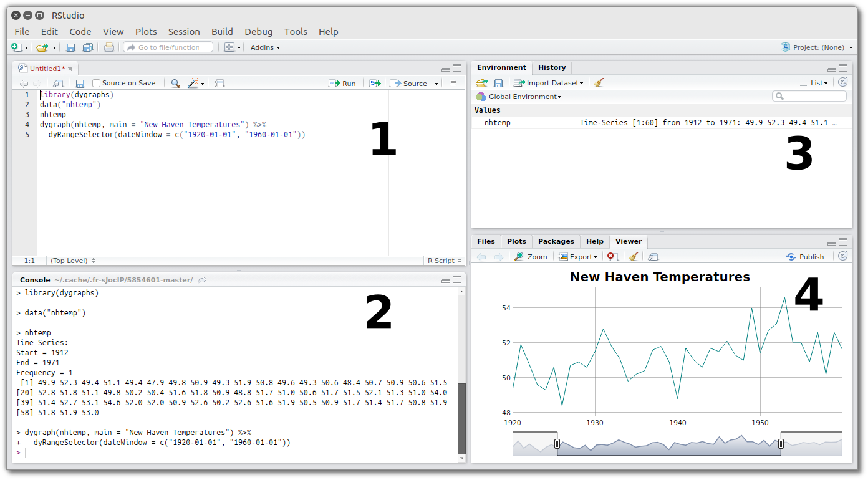Click the code tools magic wand icon
Viewport: 868px width, 480px height.
(194, 84)
